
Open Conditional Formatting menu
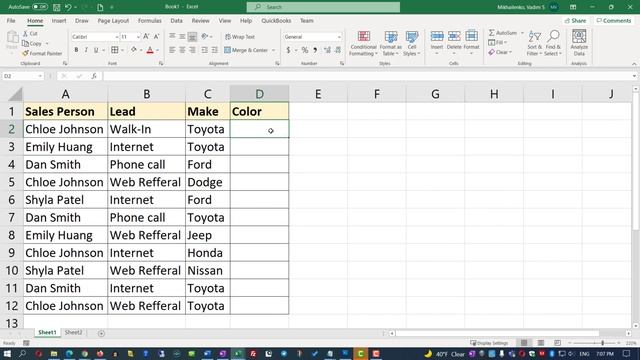363,43
